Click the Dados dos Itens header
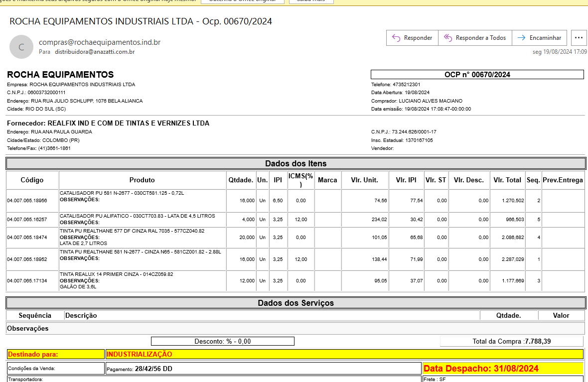The image size is (588, 382). click(x=295, y=163)
